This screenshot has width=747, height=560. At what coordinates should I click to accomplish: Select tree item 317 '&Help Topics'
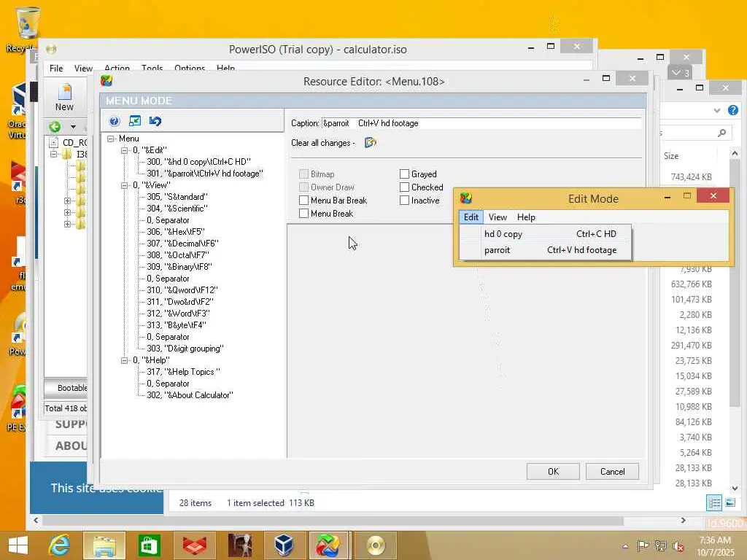click(183, 372)
